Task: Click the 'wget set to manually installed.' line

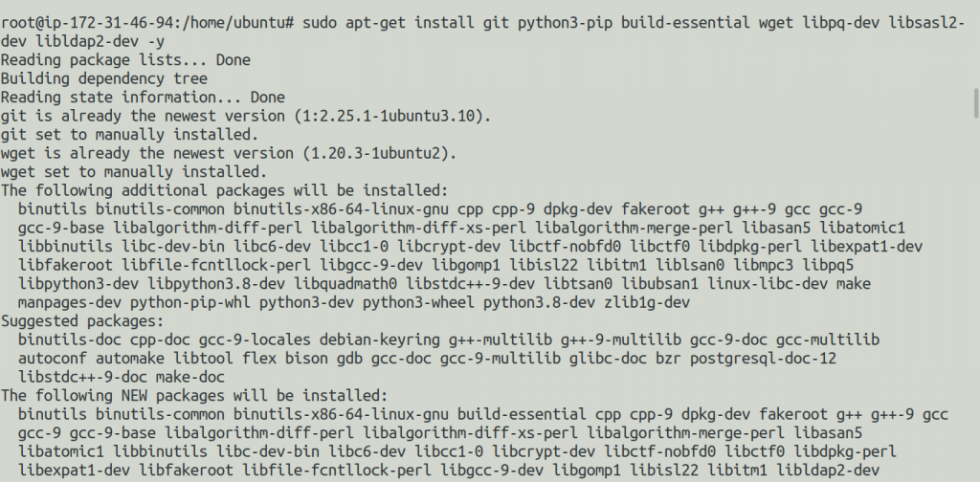Action: coord(134,172)
